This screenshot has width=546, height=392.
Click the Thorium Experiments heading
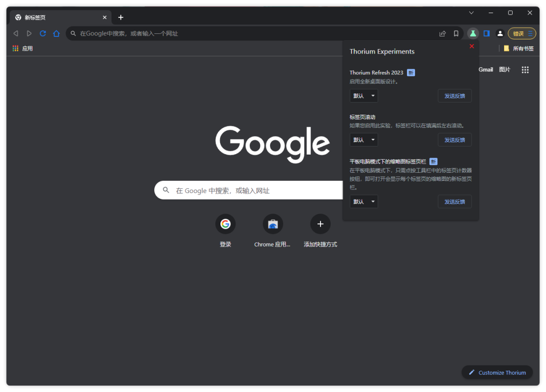(382, 52)
